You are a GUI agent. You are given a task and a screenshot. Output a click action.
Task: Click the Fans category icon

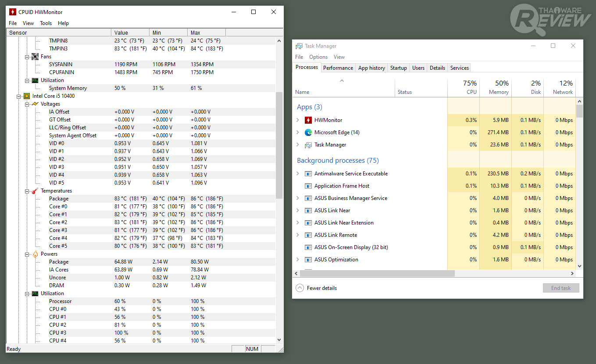[35, 57]
